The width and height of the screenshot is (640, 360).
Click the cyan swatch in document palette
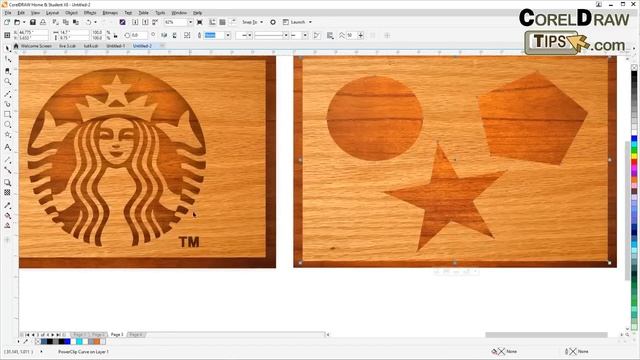79,342
